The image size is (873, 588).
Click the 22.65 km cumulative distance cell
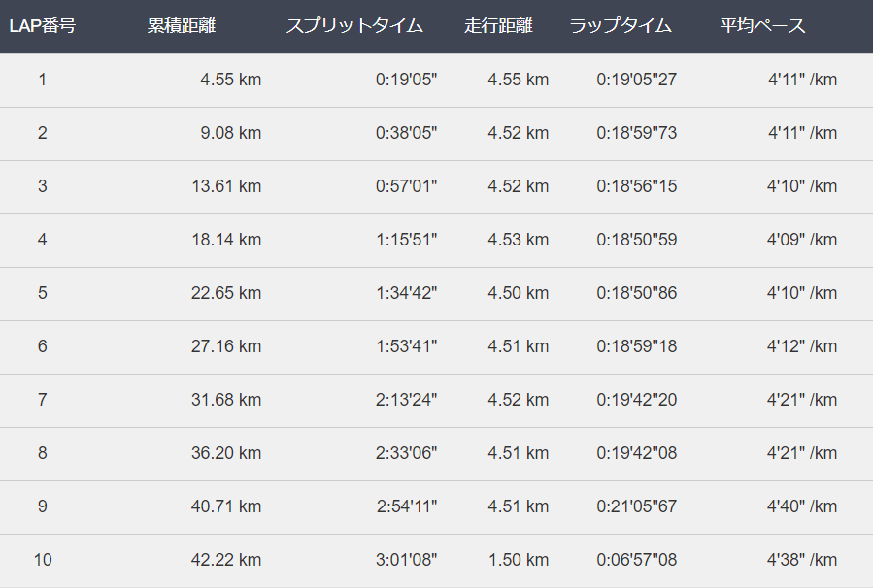click(x=226, y=293)
